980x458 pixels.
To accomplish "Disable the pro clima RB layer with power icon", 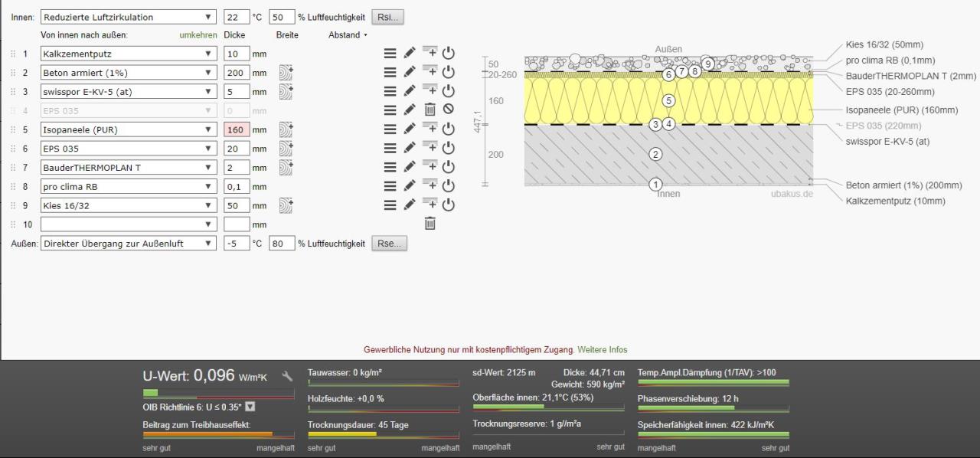I will 449,185.
